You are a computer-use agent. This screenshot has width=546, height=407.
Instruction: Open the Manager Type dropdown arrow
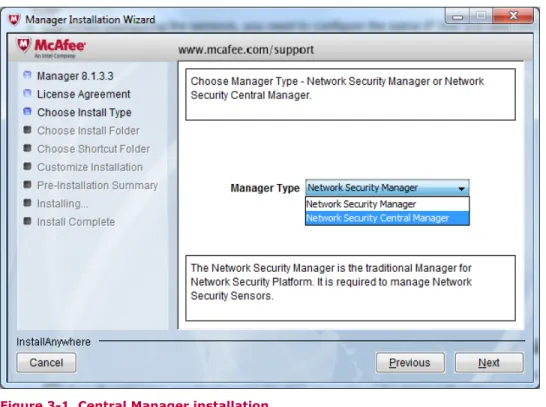tap(461, 188)
